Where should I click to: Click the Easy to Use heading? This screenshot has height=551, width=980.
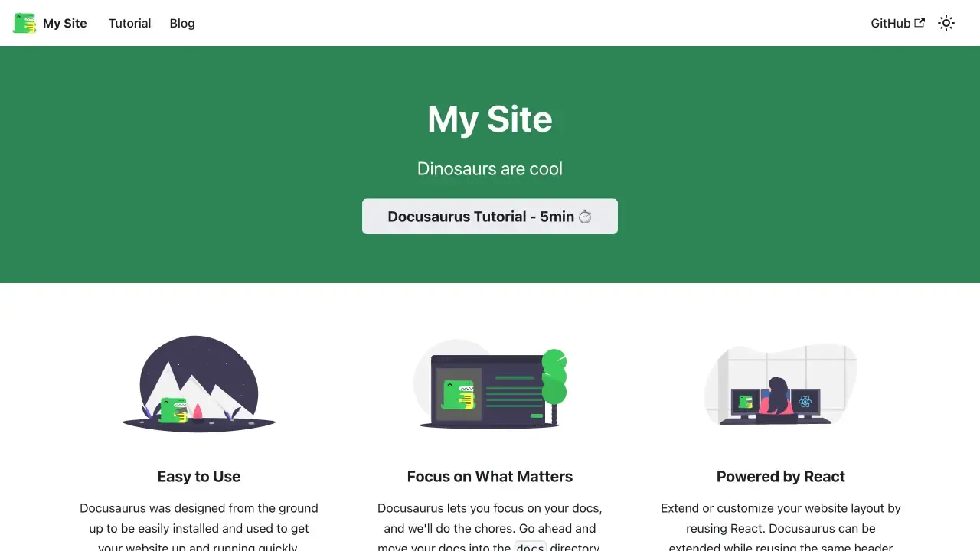pos(199,477)
